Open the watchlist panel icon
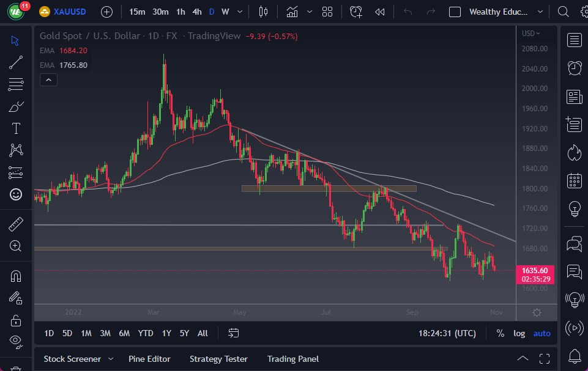Viewport: 588px width, 371px height. pos(574,40)
